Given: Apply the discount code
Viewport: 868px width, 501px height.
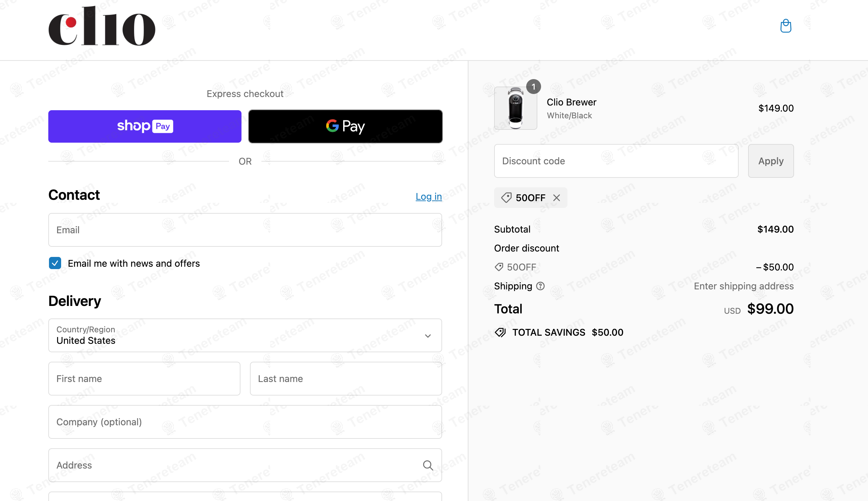Looking at the screenshot, I should point(771,161).
